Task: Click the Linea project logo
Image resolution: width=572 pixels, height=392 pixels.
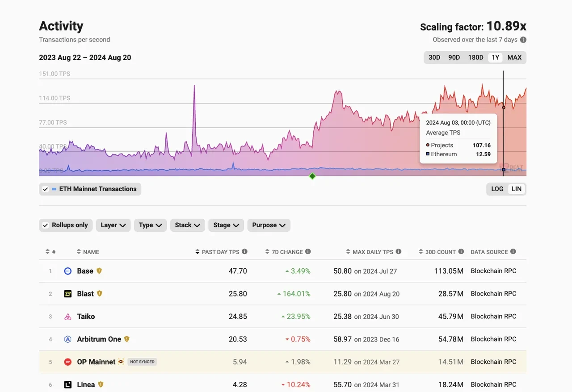Action: coord(68,384)
